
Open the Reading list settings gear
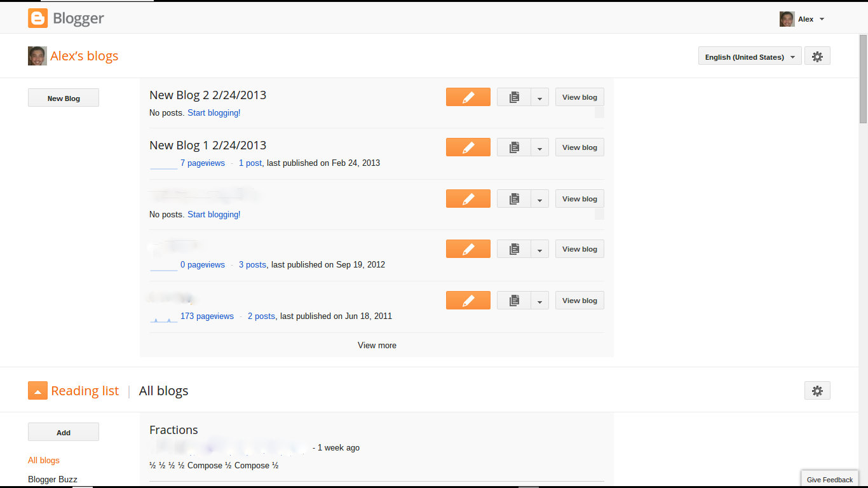pos(817,390)
